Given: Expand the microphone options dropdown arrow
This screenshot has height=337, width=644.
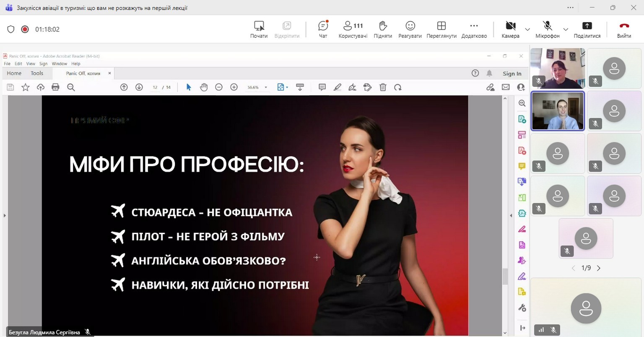Looking at the screenshot, I should [566, 29].
